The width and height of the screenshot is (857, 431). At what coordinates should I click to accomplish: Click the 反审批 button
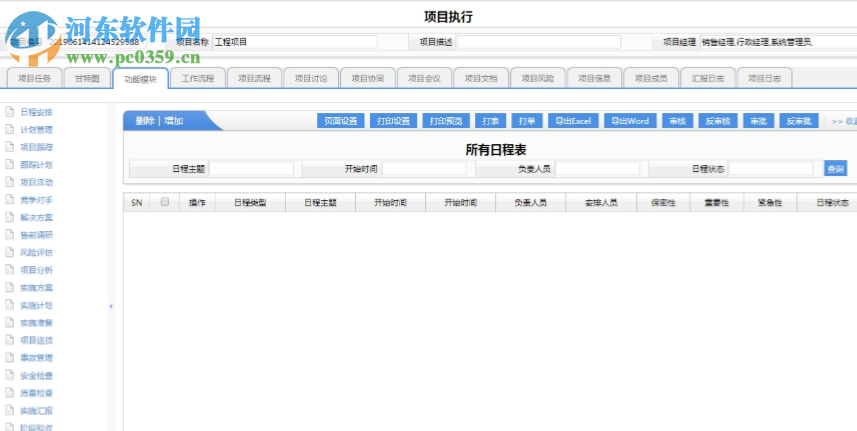tap(799, 121)
